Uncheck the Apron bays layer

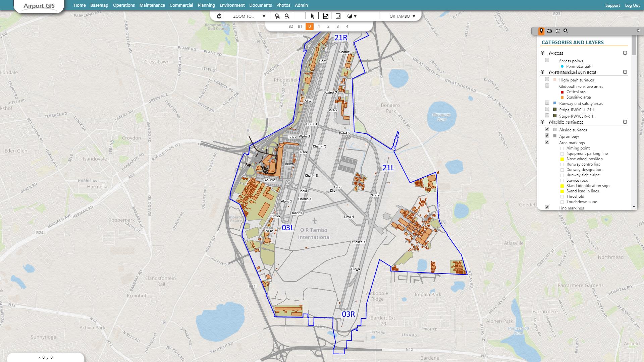[x=547, y=136]
